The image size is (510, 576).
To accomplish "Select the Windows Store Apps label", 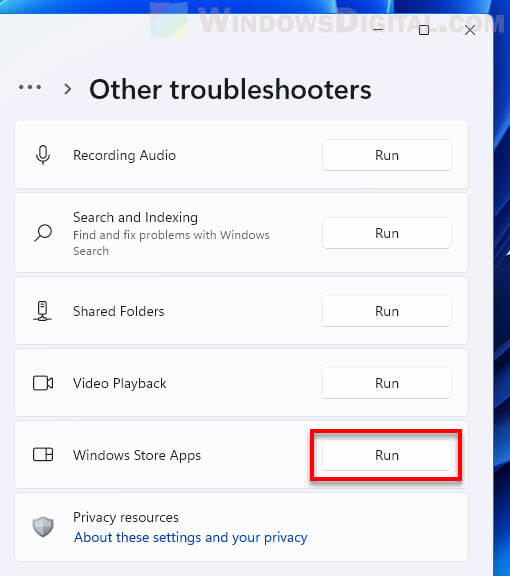I will click(137, 456).
